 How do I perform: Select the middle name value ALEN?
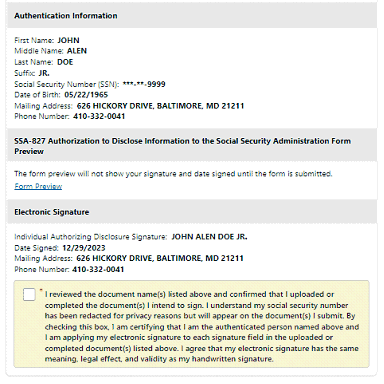(77, 51)
